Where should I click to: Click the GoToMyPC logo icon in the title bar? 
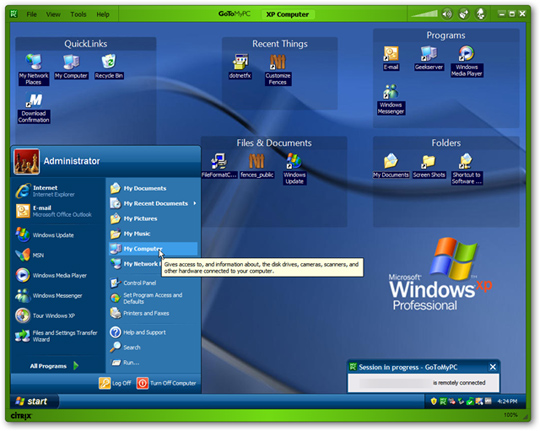pos(14,14)
